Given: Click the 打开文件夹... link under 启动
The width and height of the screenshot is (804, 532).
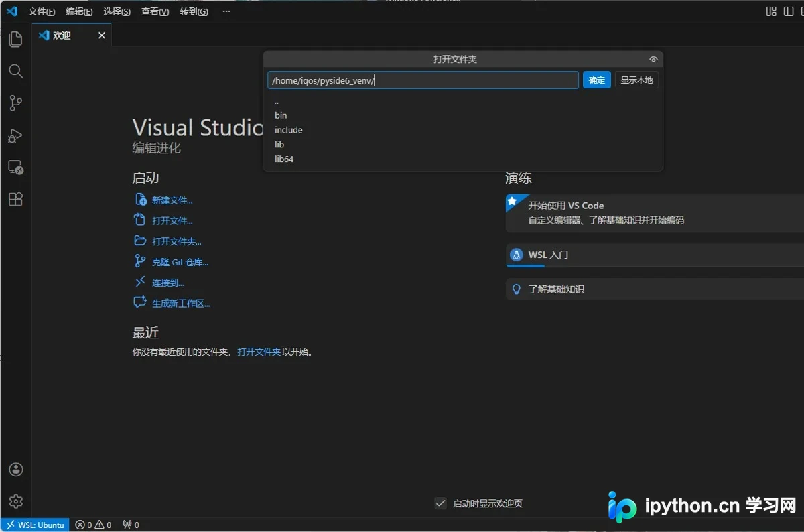Looking at the screenshot, I should pyautogui.click(x=177, y=241).
